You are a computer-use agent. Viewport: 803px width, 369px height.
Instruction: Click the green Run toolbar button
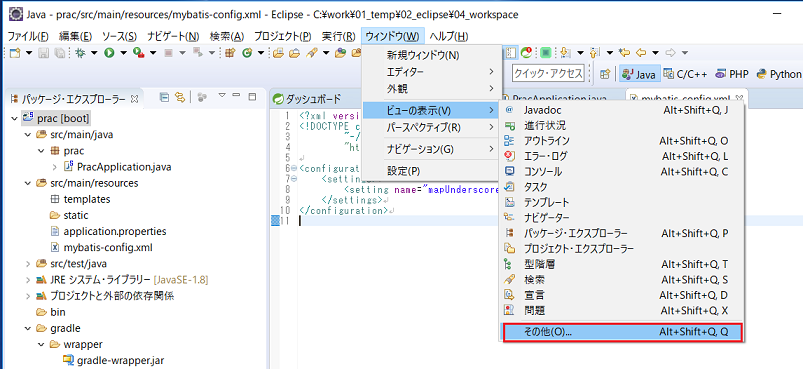pyautogui.click(x=109, y=53)
